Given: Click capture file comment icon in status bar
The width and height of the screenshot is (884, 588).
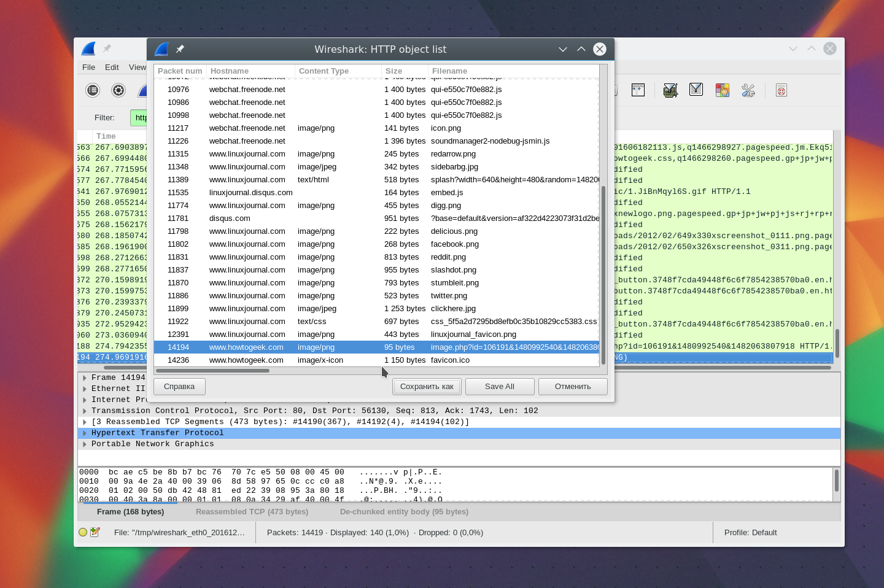Looking at the screenshot, I should (x=95, y=532).
